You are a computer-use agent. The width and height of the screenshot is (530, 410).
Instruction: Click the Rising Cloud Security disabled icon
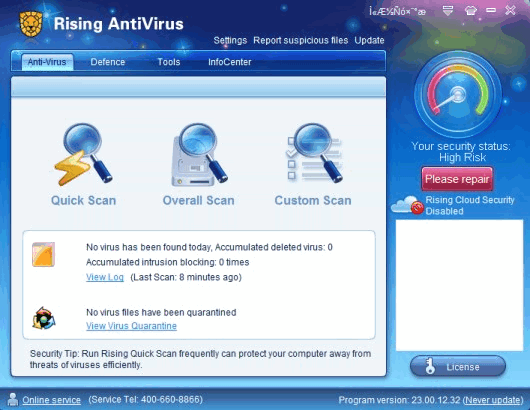tap(408, 205)
